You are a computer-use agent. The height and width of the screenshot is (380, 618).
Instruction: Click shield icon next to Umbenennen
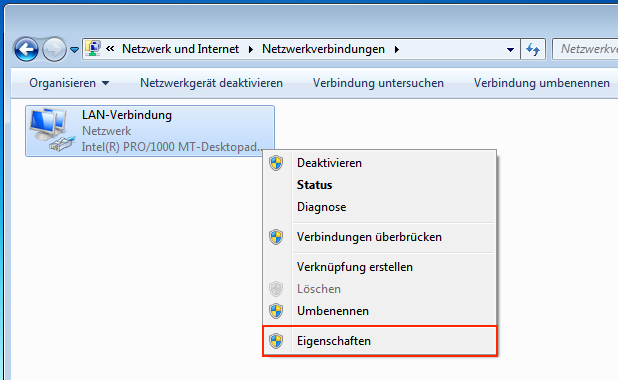point(276,311)
